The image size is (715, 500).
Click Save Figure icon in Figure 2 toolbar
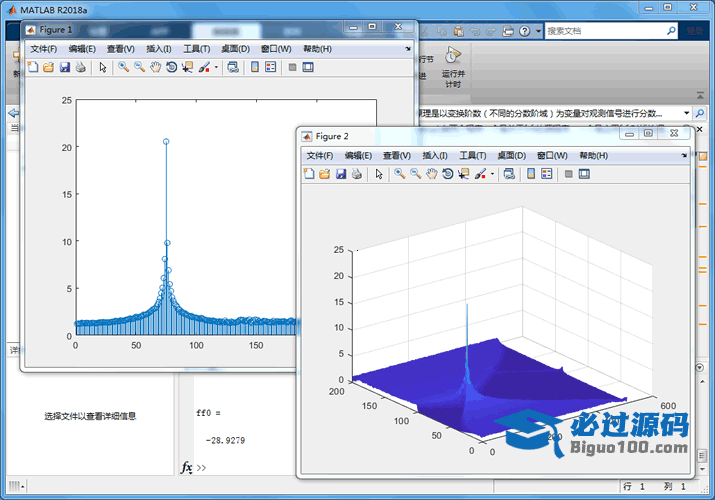pyautogui.click(x=341, y=174)
